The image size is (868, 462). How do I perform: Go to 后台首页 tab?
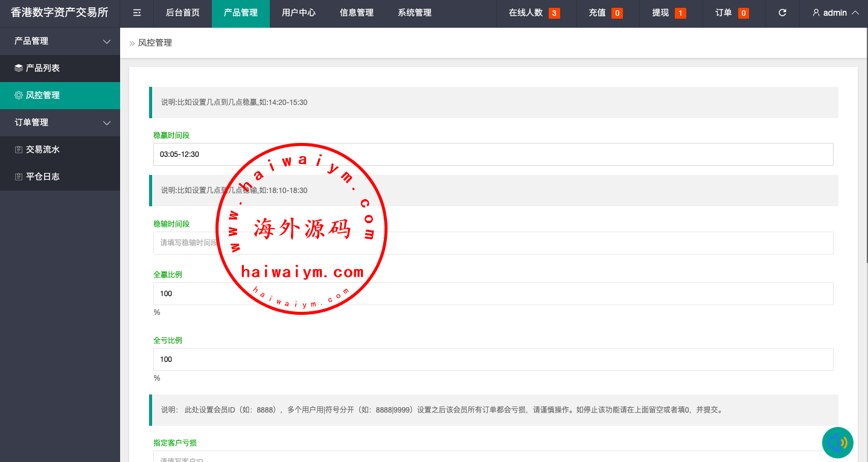click(183, 13)
